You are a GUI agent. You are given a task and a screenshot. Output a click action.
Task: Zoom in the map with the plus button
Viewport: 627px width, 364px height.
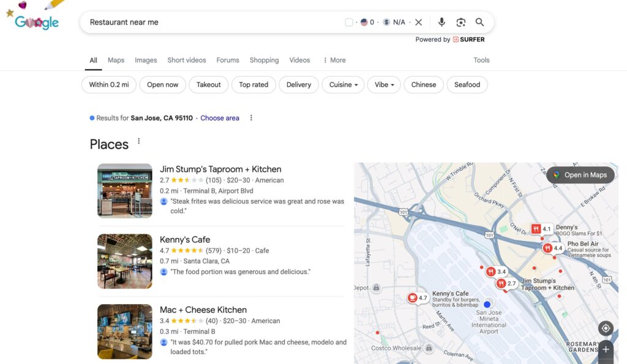coord(606,349)
